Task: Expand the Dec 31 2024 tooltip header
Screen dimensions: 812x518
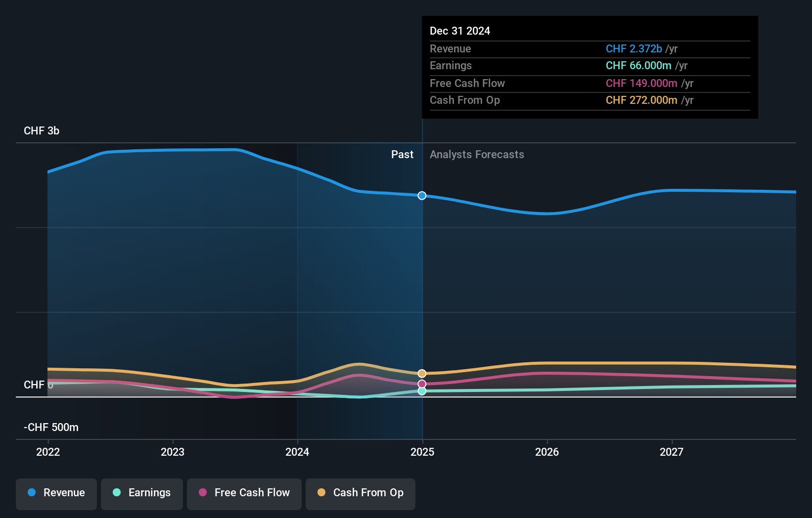Action: (460, 31)
